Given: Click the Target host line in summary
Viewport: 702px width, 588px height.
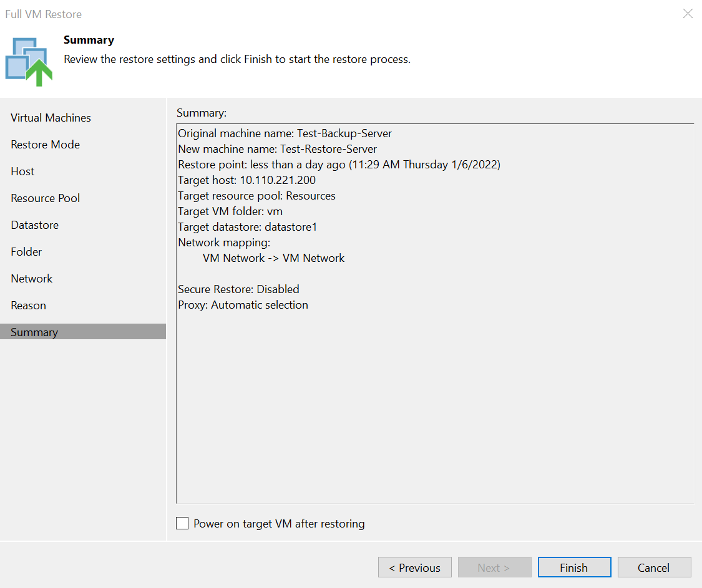Looking at the screenshot, I should pyautogui.click(x=246, y=180).
